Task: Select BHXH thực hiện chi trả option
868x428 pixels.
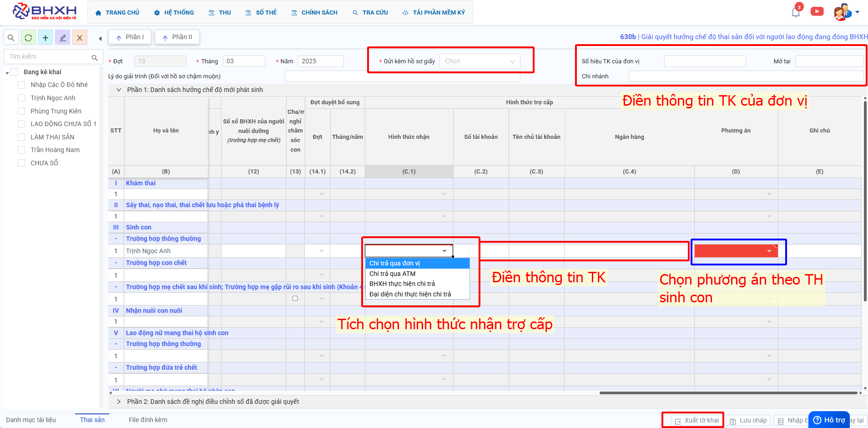Action: coord(417,284)
